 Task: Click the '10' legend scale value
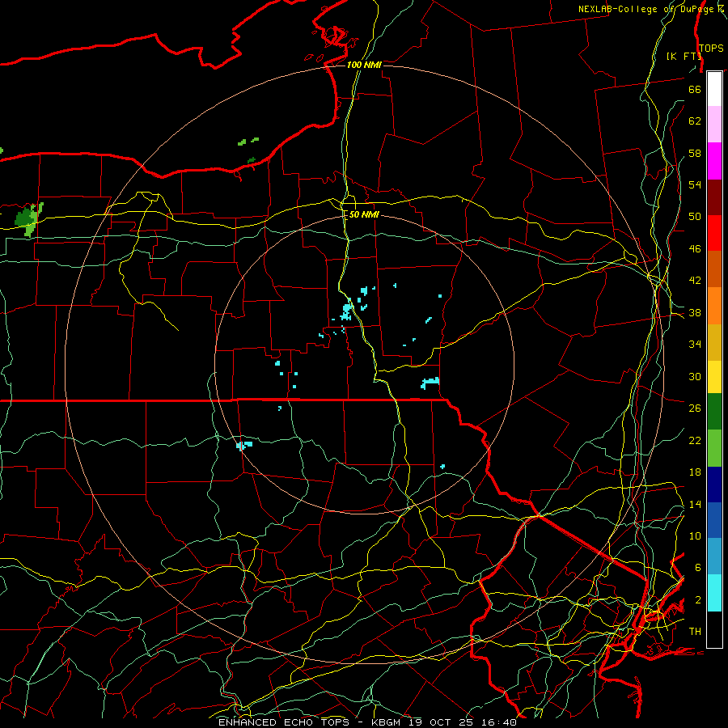click(x=695, y=535)
